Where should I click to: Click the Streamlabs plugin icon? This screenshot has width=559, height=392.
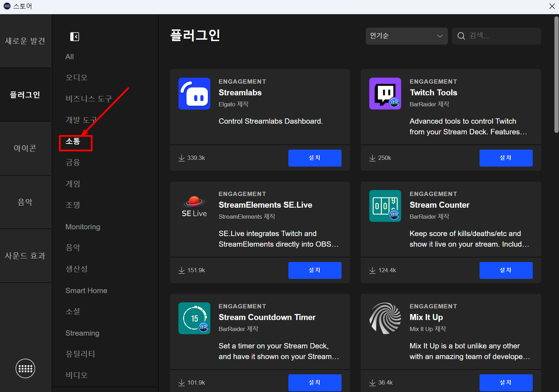click(x=194, y=93)
